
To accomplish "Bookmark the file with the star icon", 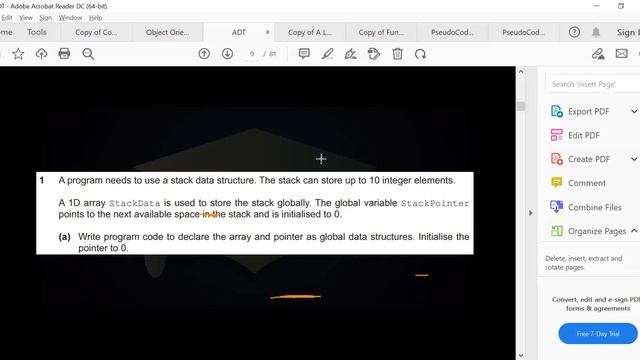I will 18,54.
